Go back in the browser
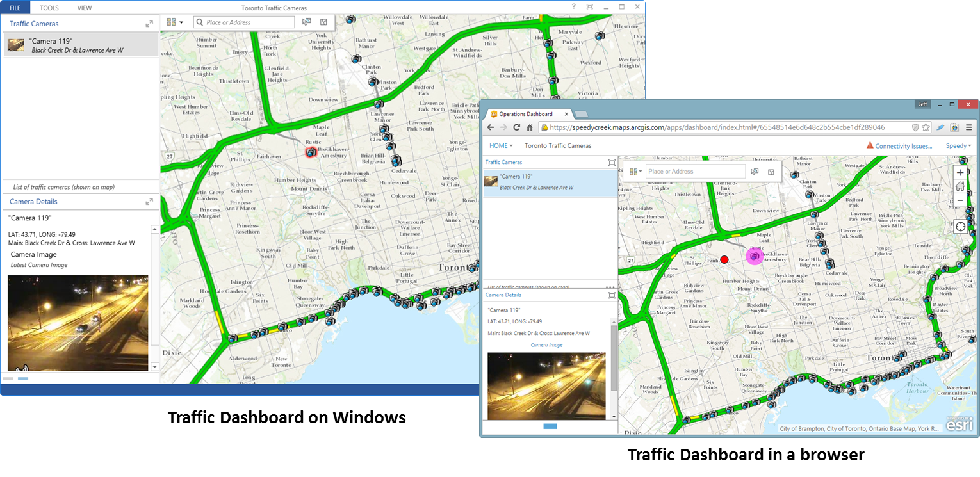 [x=491, y=127]
